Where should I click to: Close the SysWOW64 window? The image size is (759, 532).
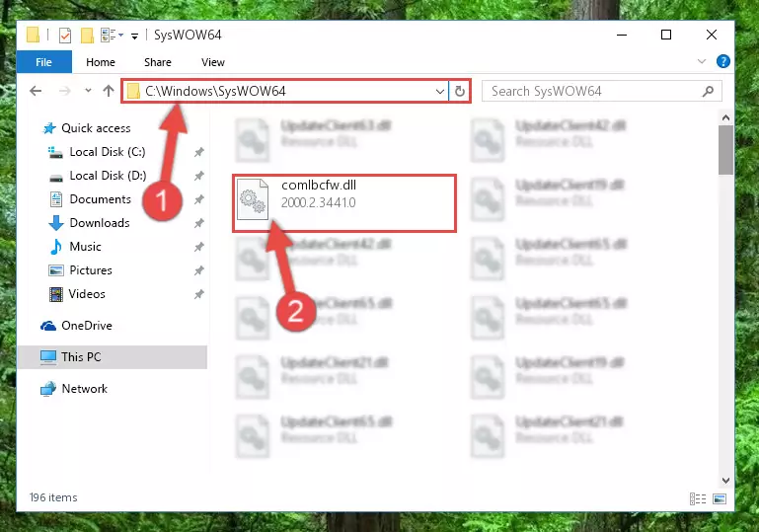click(711, 35)
